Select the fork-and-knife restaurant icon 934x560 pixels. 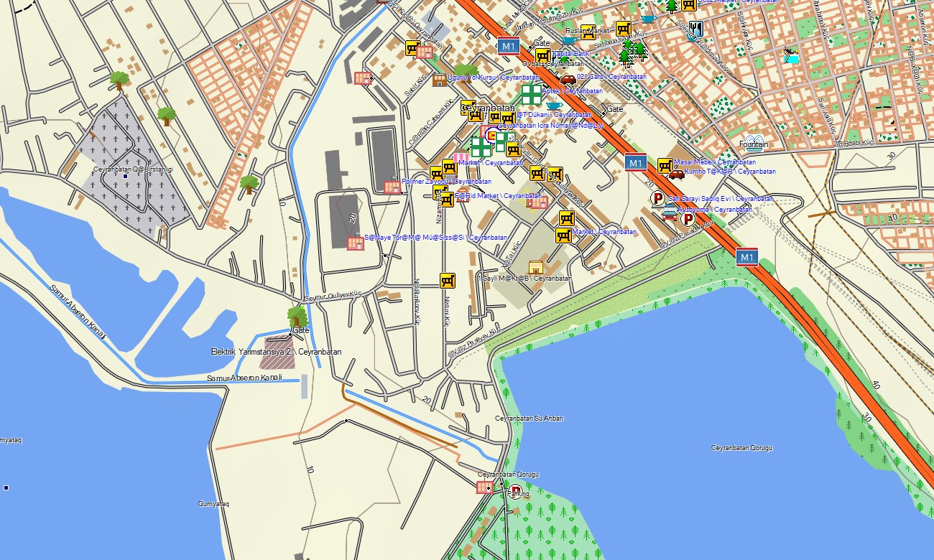[x=695, y=29]
